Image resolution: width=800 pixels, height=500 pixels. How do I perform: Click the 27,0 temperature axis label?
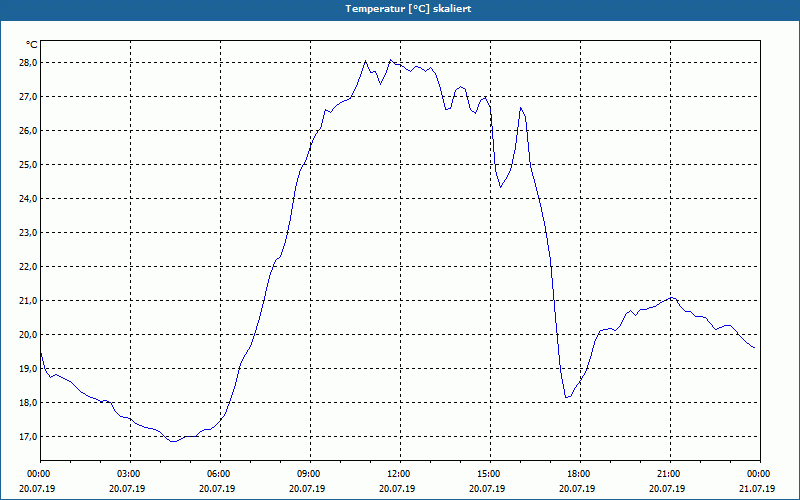pyautogui.click(x=28, y=96)
